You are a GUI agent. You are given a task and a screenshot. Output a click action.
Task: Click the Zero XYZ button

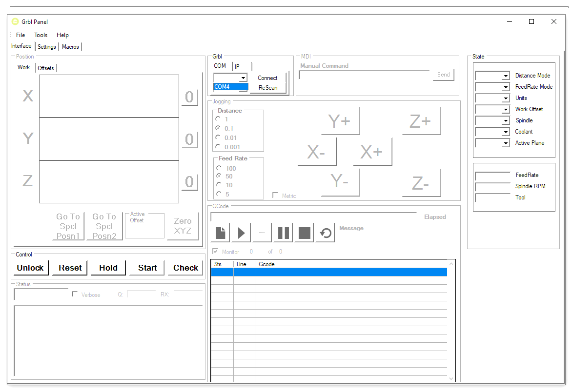183,226
